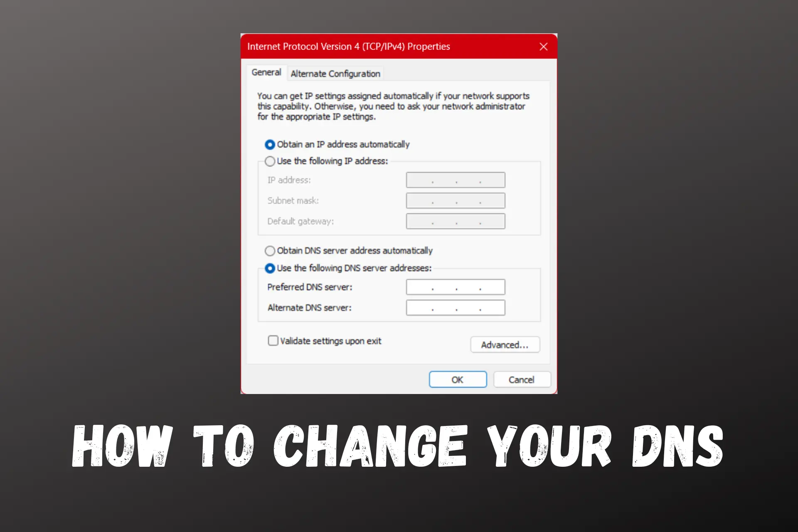Click the Alternate DNS server field
Screen dimensions: 798x532
456,308
